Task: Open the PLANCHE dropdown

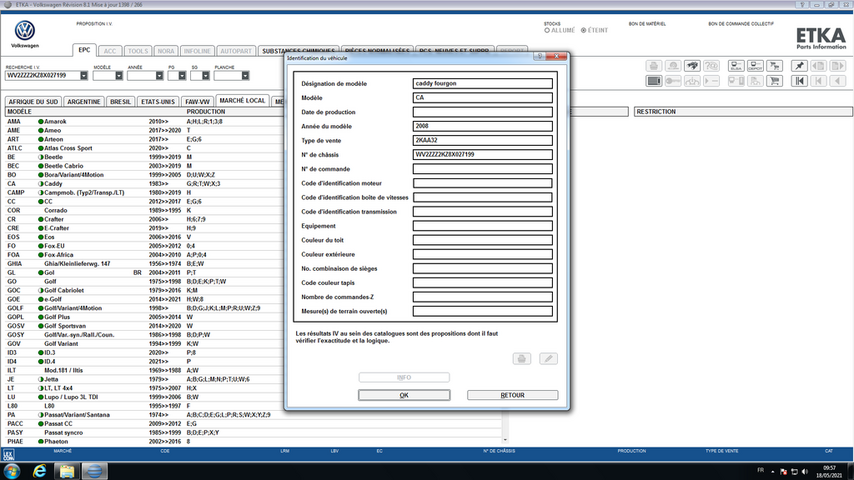Action: 245,76
